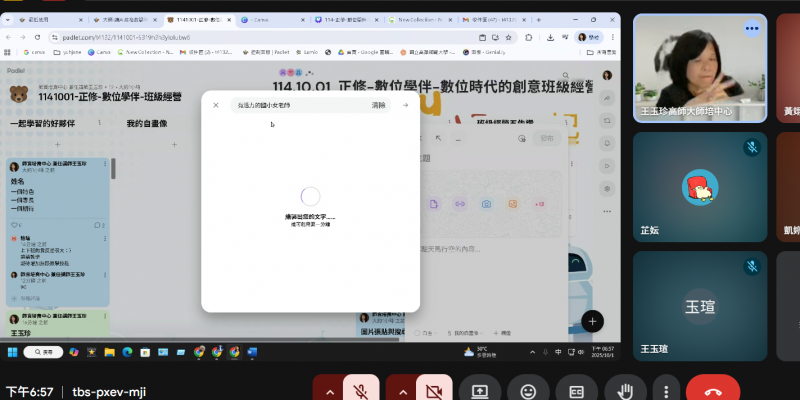Screen dimensions: 800x400
Task: Click the black add post plus button
Action: (x=592, y=321)
